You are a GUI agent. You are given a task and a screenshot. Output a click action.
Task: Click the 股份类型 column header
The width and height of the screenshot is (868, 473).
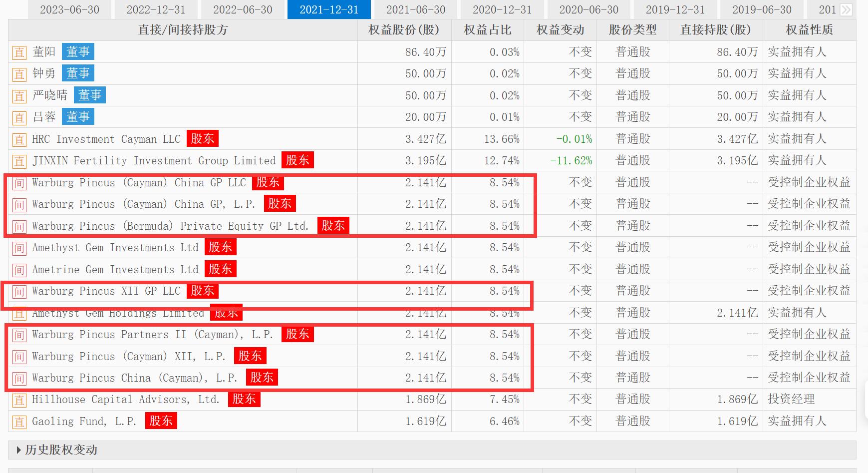point(633,30)
